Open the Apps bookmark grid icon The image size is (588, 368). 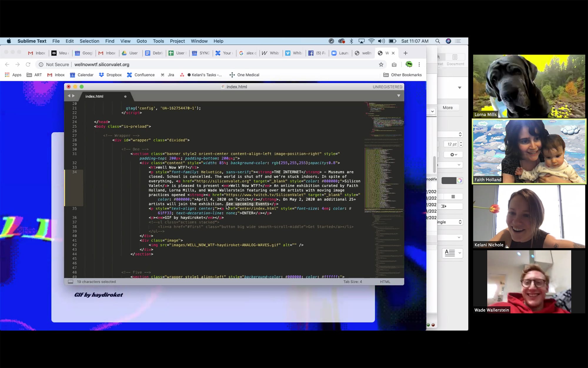tap(7, 75)
